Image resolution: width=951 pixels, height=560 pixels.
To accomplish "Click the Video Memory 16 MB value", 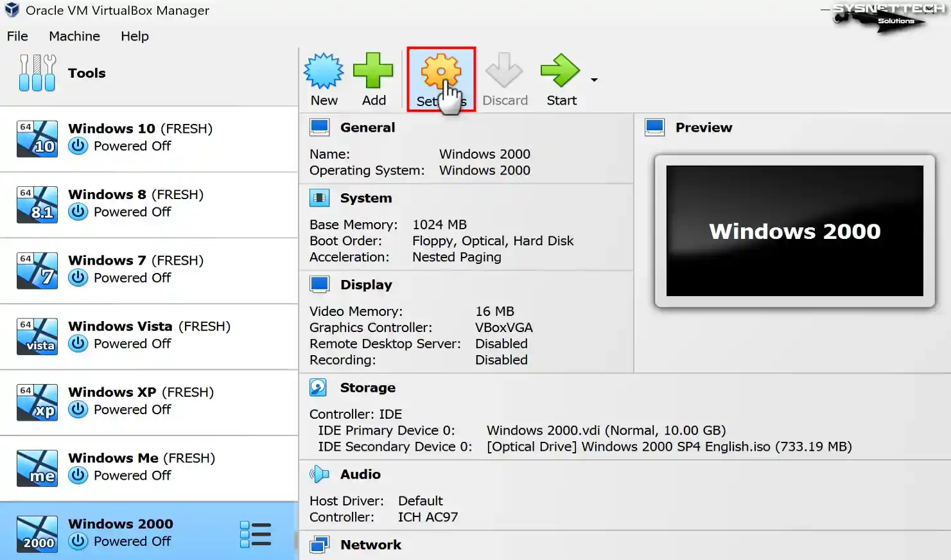I will coord(494,311).
